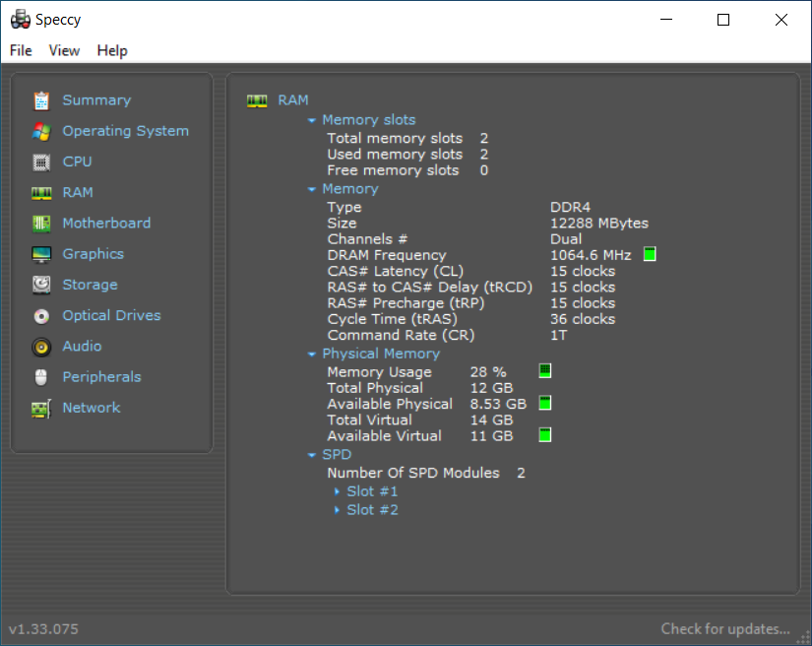Open the Storage section
812x646 pixels.
[x=91, y=285]
